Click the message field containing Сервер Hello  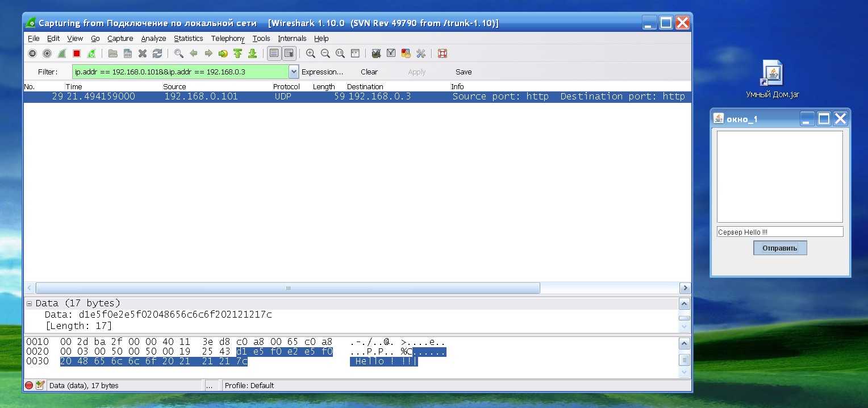[779, 232]
